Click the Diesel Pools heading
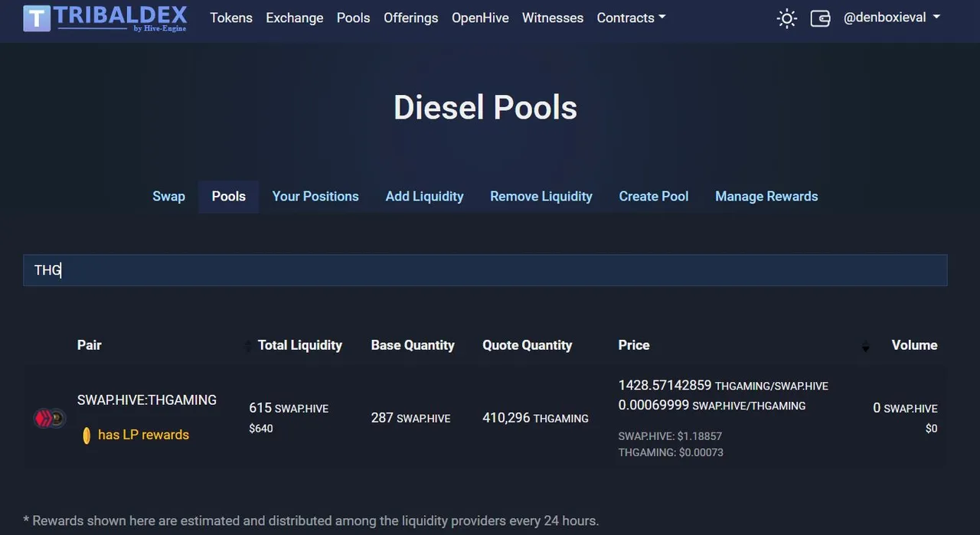Image resolution: width=980 pixels, height=535 pixels. coord(485,107)
